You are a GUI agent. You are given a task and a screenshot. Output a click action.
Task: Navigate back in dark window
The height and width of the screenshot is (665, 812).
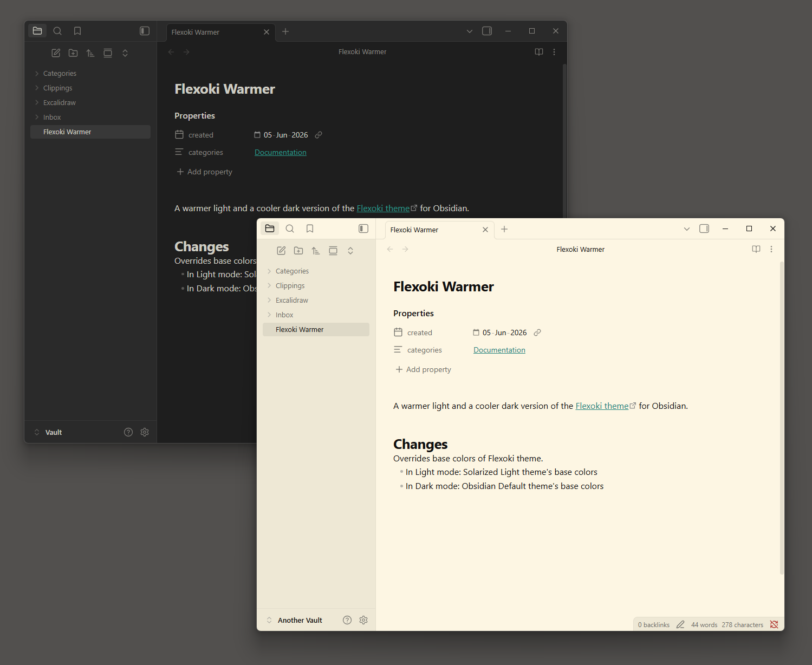(x=171, y=52)
